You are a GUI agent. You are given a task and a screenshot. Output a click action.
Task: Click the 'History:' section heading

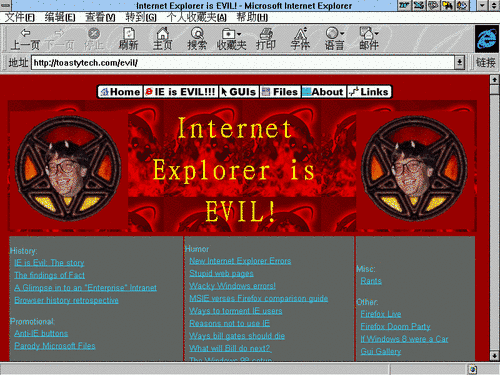(x=23, y=251)
